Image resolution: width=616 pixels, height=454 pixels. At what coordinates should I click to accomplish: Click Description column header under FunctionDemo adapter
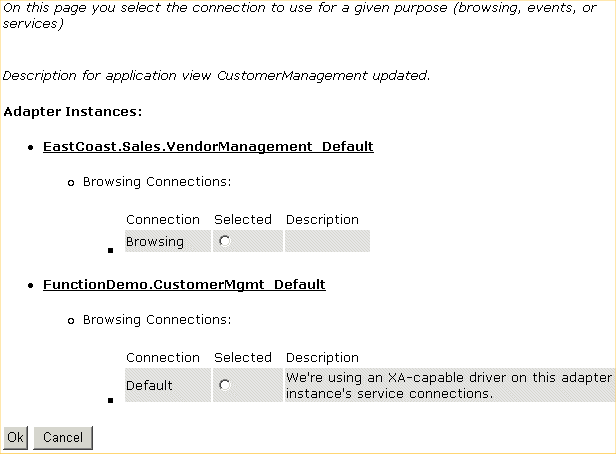pos(322,357)
